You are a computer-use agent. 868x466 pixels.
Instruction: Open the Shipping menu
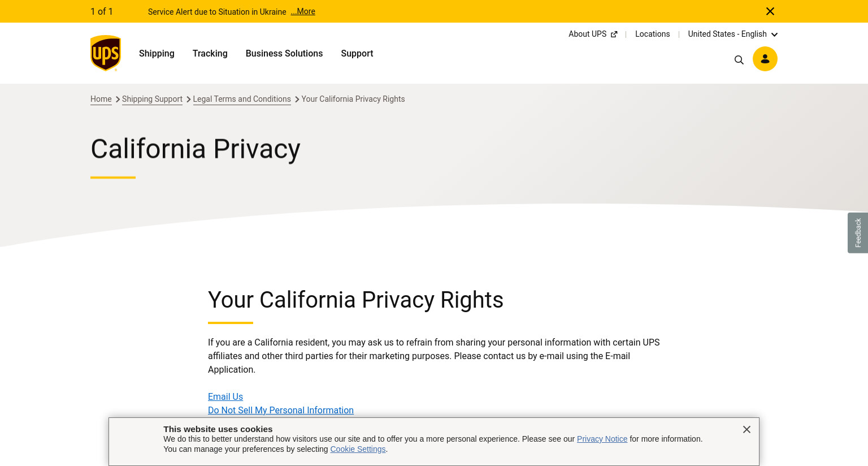tap(157, 53)
